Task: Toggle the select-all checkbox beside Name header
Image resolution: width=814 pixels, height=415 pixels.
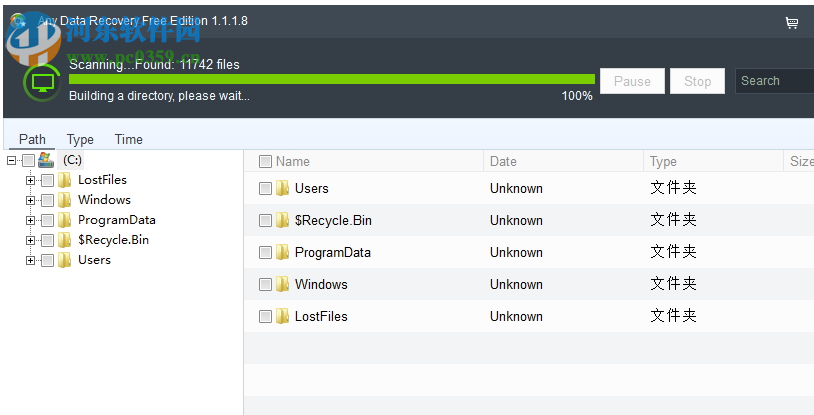Action: (265, 162)
